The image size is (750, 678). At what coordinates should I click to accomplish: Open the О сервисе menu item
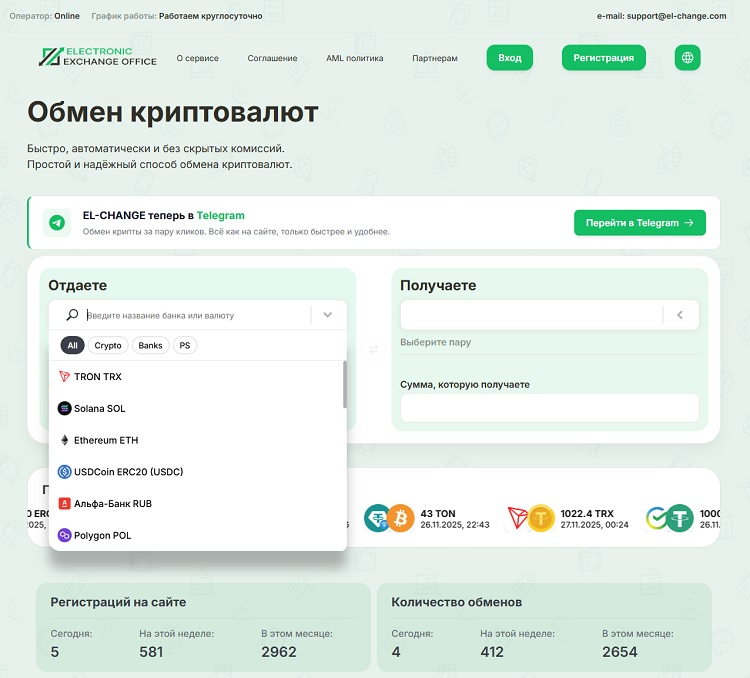coord(197,58)
